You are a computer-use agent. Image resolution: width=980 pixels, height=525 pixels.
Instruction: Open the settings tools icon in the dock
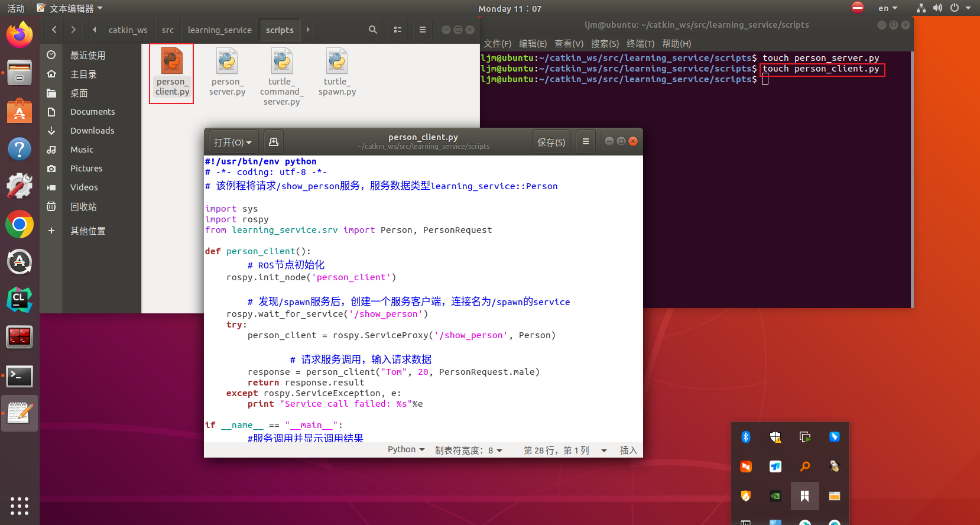pos(20,186)
